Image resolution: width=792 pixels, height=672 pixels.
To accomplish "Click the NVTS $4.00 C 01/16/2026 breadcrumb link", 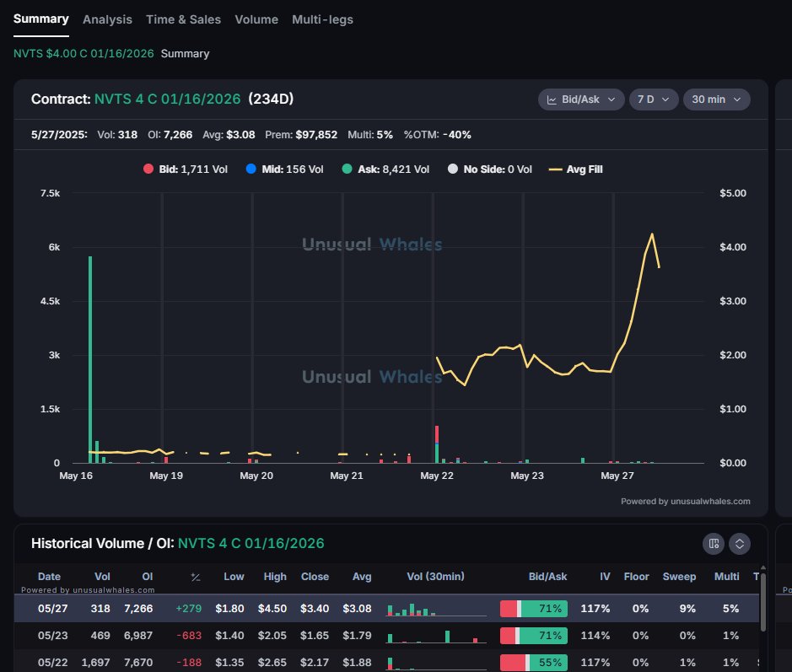I will (x=84, y=53).
